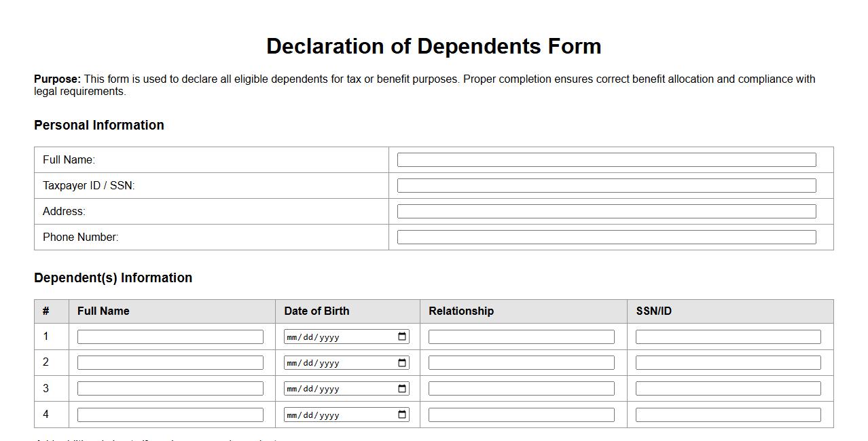Open the calendar picker for dependent 4

[x=402, y=414]
